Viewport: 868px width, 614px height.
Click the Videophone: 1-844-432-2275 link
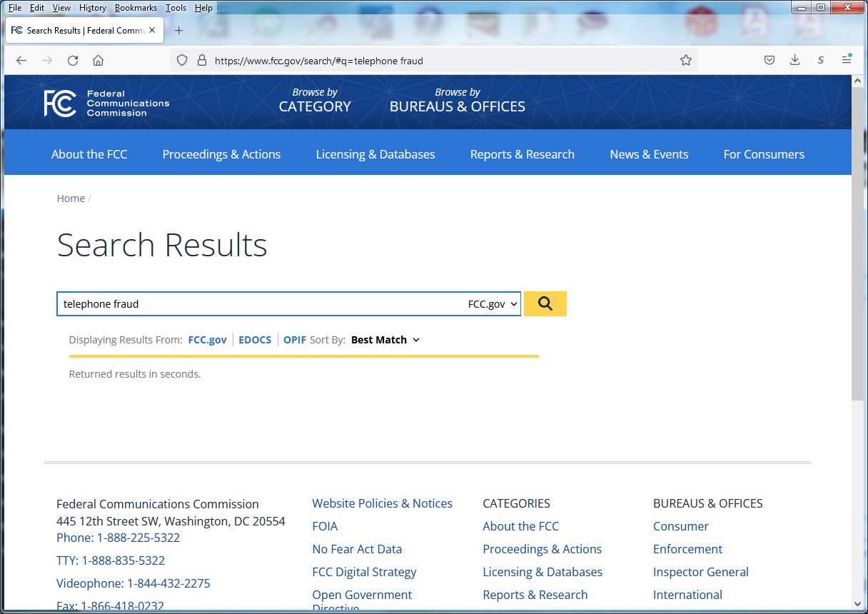tap(133, 583)
